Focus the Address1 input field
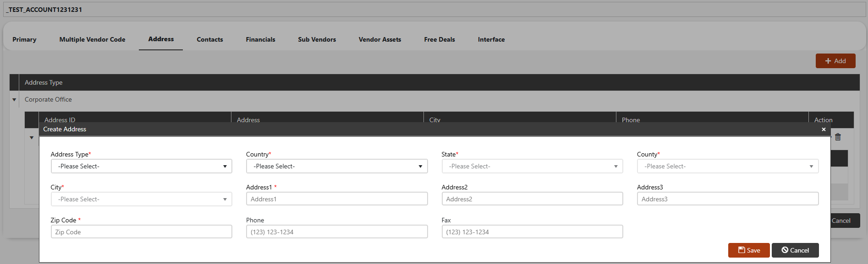The image size is (868, 264). pyautogui.click(x=337, y=199)
